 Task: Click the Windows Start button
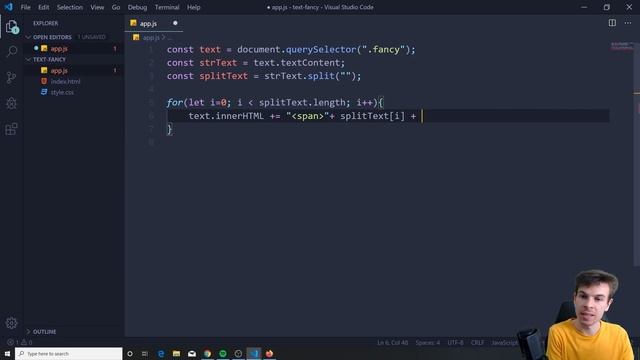pos(7,353)
